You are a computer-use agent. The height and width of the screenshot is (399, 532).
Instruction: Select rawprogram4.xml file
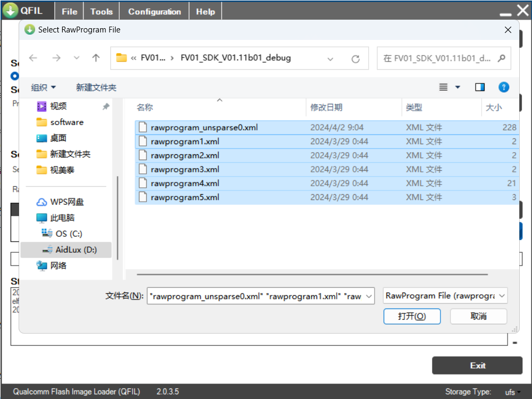pos(327,183)
